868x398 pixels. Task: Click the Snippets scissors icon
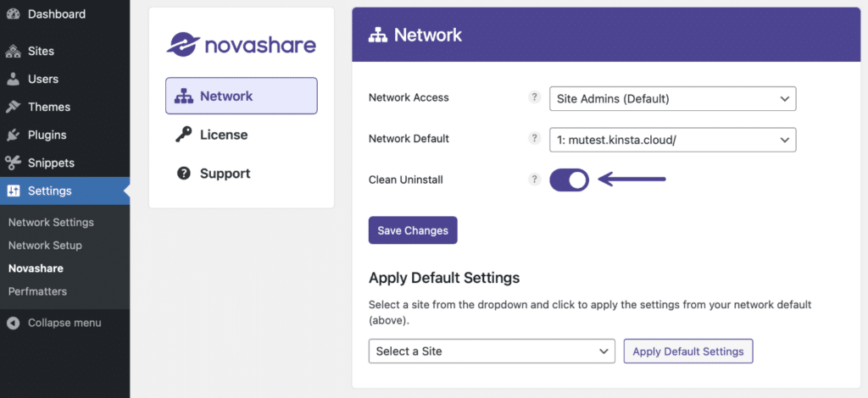click(x=14, y=163)
